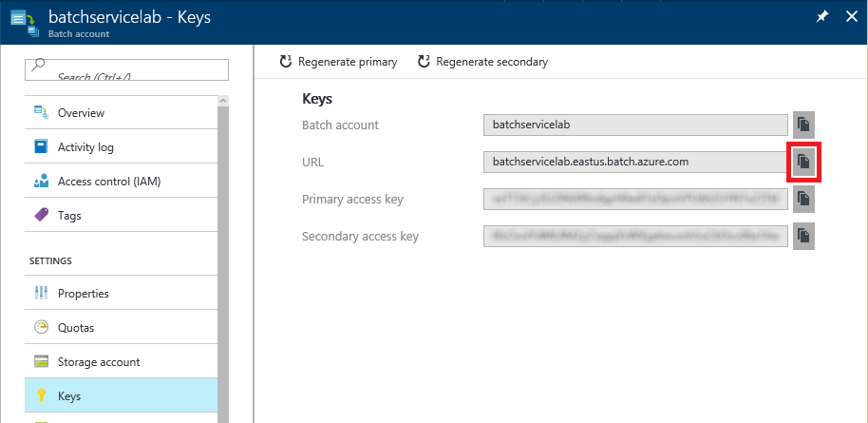
Task: Open the Tags section
Action: (x=122, y=215)
